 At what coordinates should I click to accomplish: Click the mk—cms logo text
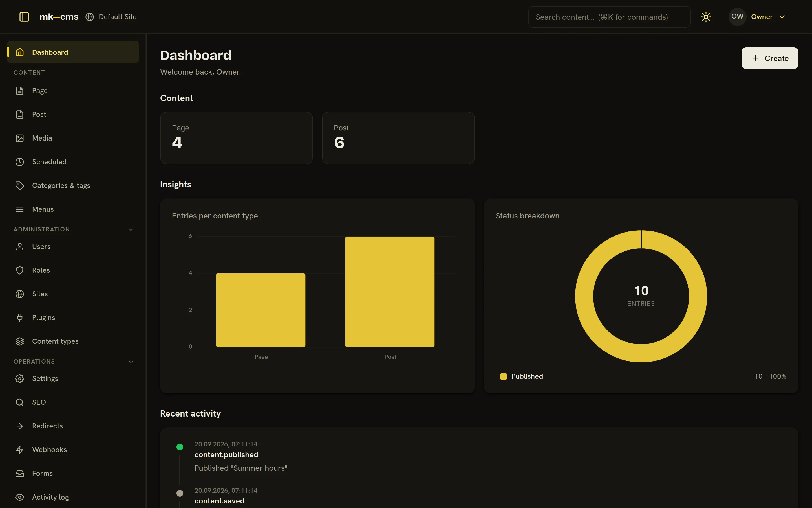[x=59, y=17]
